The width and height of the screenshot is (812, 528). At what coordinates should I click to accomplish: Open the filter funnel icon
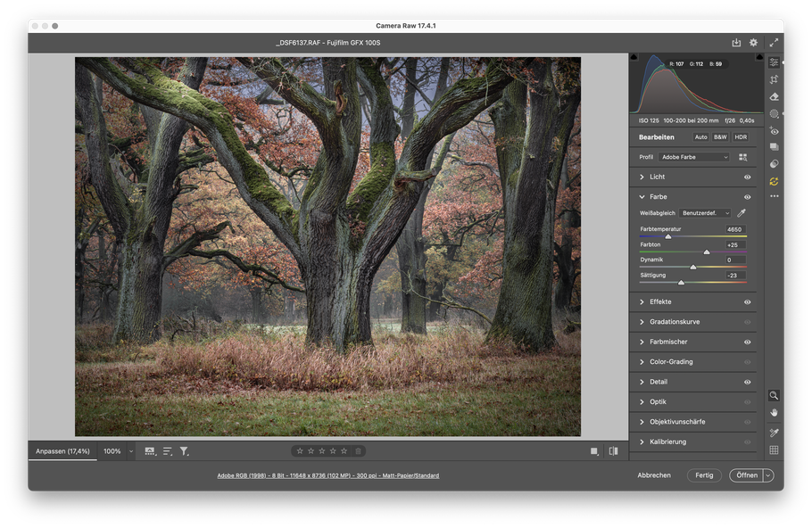pos(184,451)
